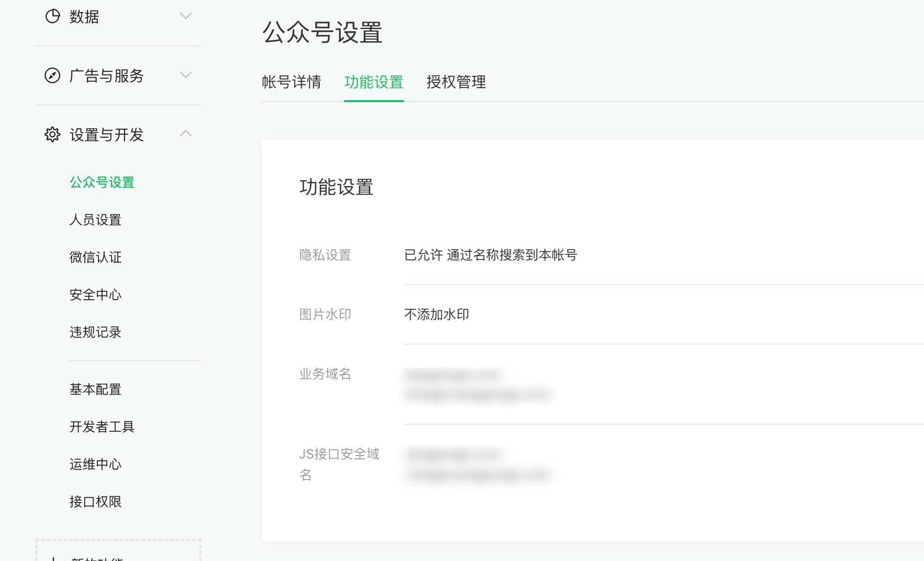Screen dimensions: 924x561
Task: View 违规记录 page
Action: (95, 332)
